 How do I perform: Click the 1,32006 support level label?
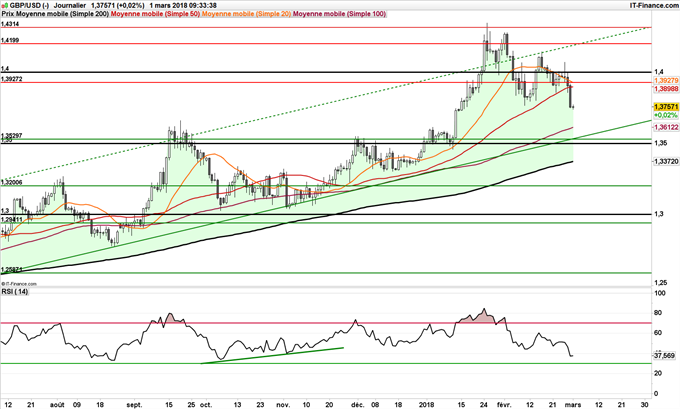(12, 183)
